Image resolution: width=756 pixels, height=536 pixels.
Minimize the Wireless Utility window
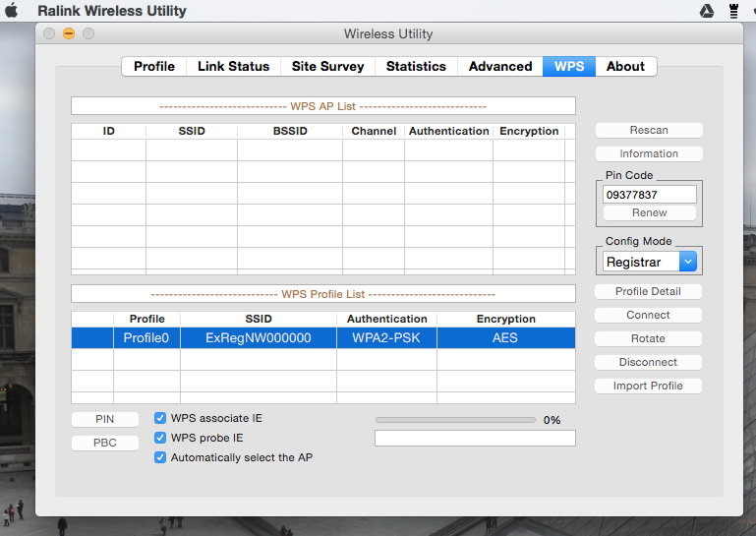click(69, 33)
